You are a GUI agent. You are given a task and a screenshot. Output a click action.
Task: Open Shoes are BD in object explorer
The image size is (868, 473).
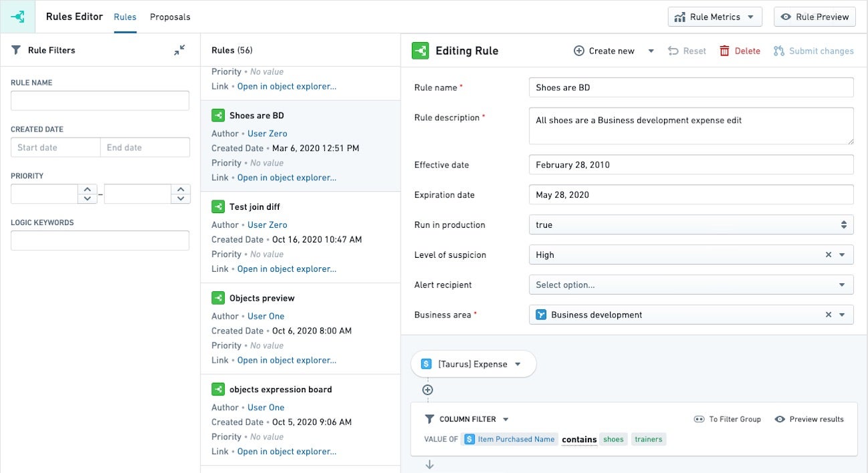tap(287, 178)
